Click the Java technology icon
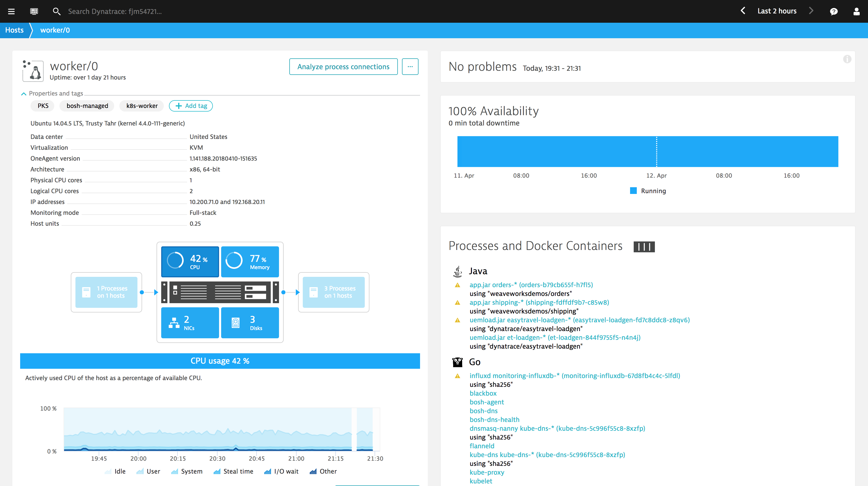868x486 pixels. [x=457, y=271]
